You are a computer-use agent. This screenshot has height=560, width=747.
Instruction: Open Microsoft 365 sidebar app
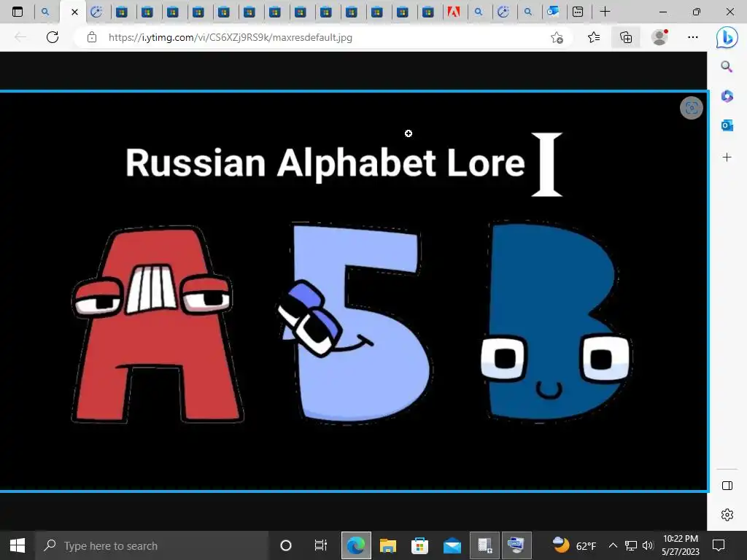(727, 96)
